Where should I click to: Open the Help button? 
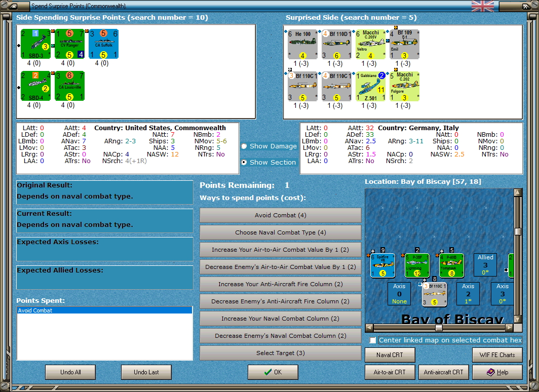tap(497, 372)
